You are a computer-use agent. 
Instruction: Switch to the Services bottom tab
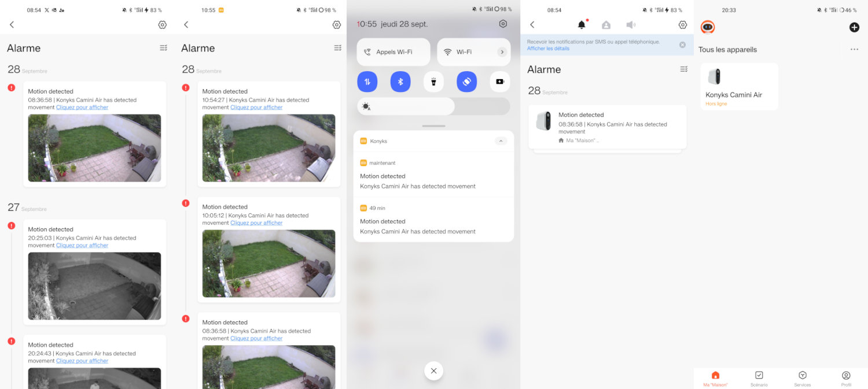click(803, 379)
